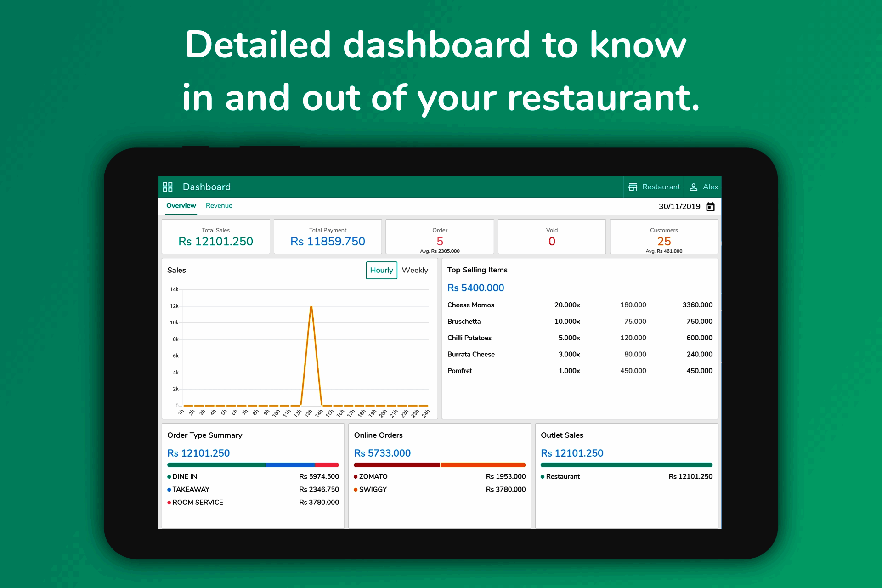Image resolution: width=882 pixels, height=588 pixels.
Task: Click the orange SWIGGY legend dot
Action: click(356, 490)
